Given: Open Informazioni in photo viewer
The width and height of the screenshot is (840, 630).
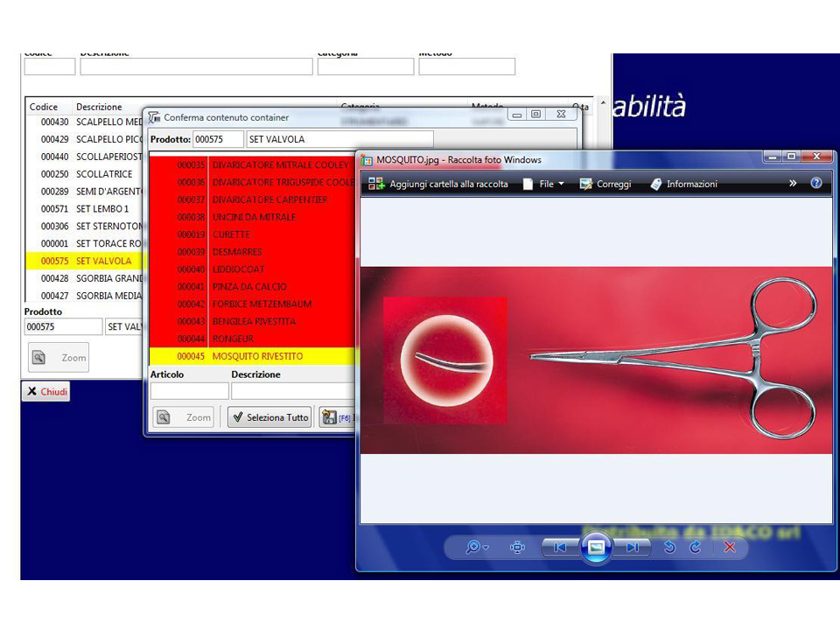Looking at the screenshot, I should tap(683, 184).
